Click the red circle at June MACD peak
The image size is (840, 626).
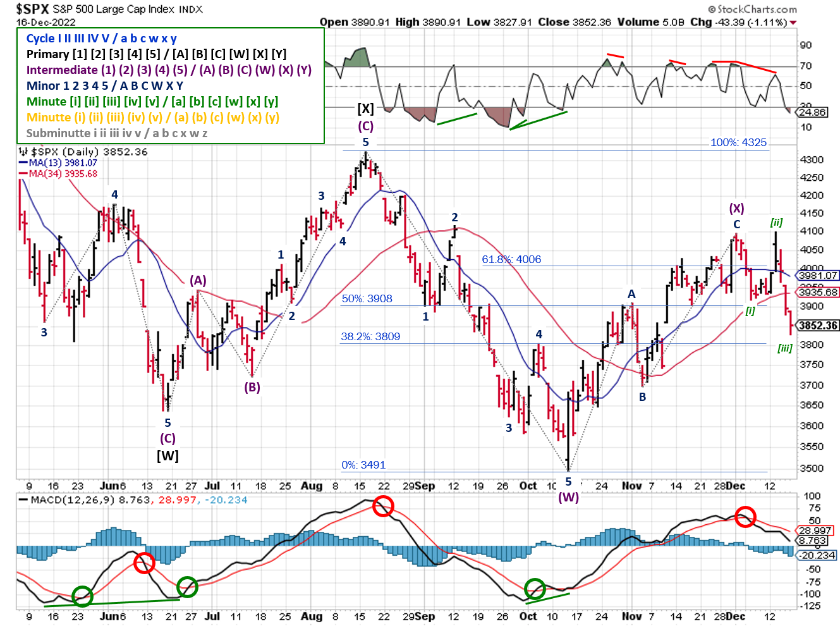pos(144,563)
